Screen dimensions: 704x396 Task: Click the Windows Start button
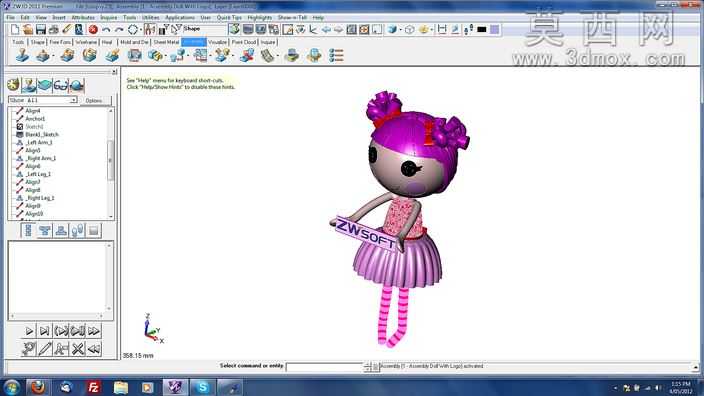pos(11,387)
